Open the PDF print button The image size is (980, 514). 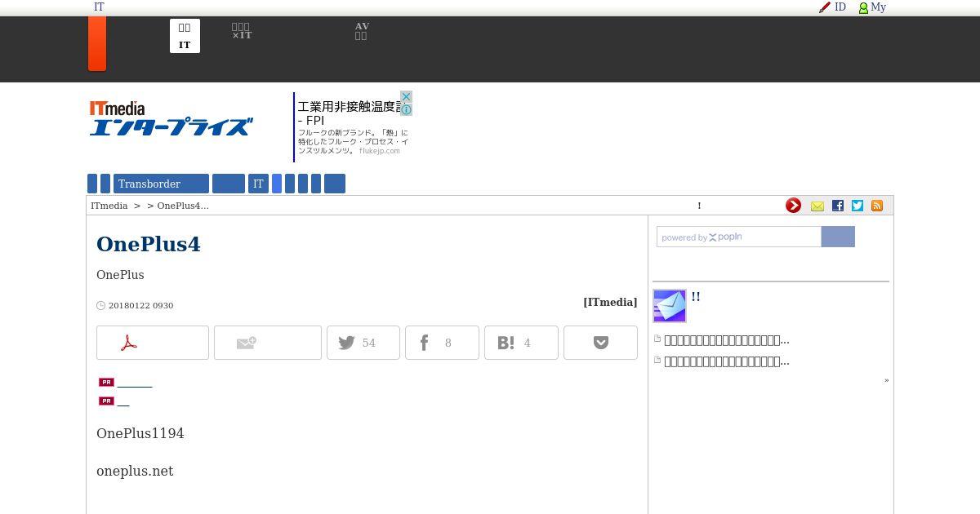click(x=153, y=343)
